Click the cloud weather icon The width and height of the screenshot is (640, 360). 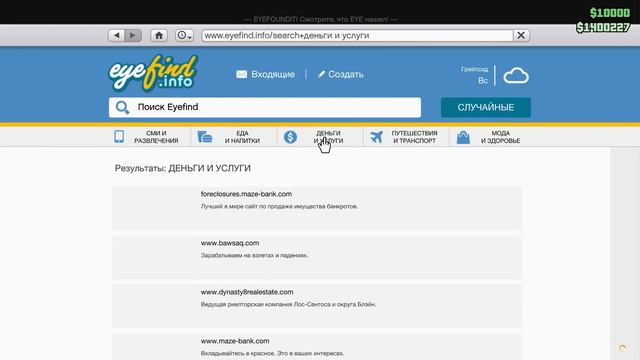click(516, 76)
